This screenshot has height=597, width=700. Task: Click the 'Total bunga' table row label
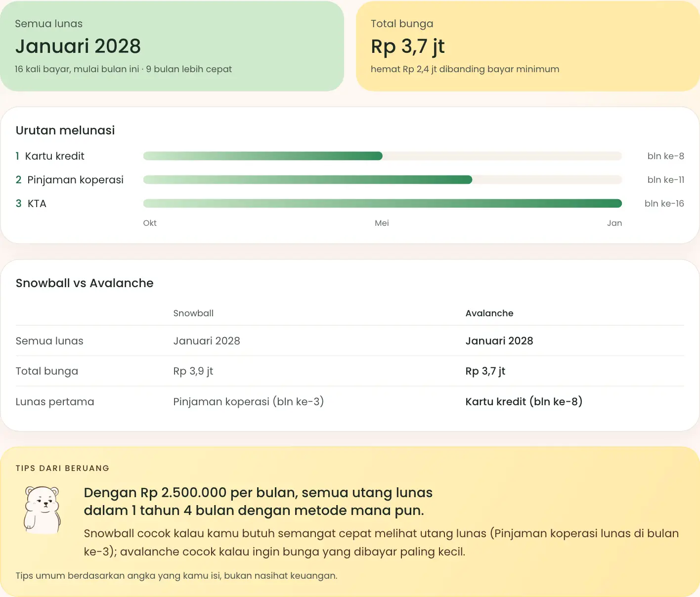coord(47,371)
